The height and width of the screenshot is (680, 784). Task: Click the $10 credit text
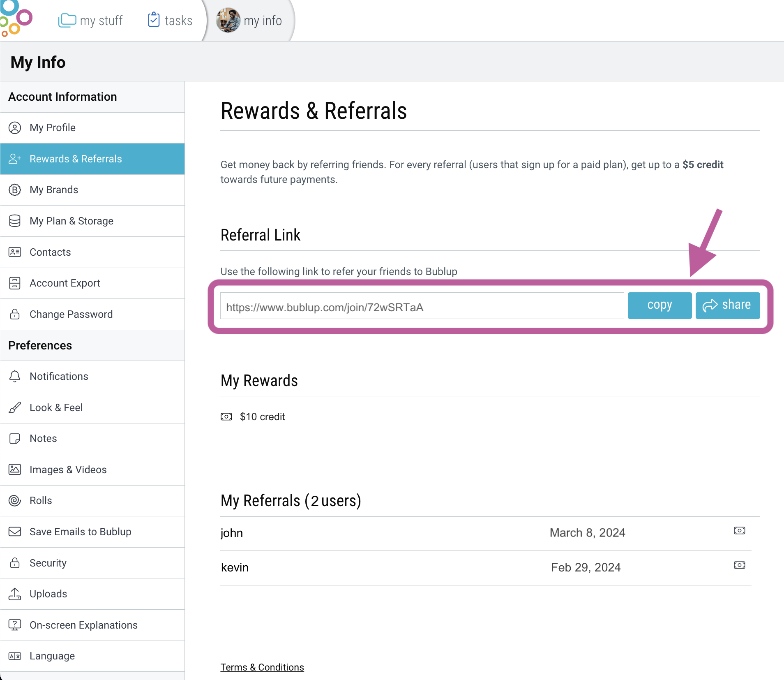(x=262, y=417)
